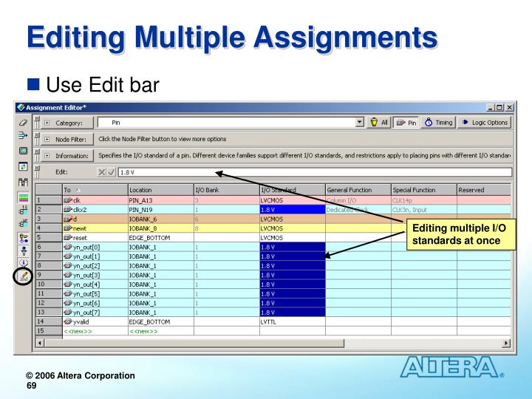Close the Node Filter bar with its x handle
Viewport: 532px width, 399px height.
[37, 135]
